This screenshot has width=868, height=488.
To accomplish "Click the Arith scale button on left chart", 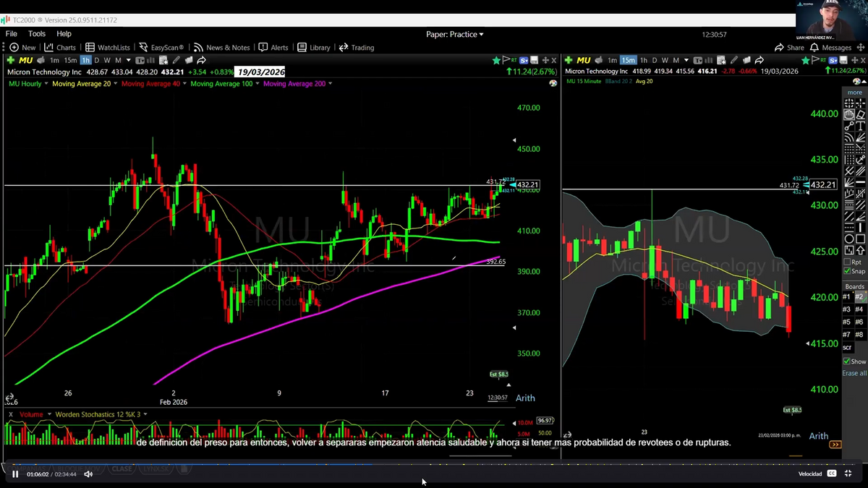I will [525, 398].
